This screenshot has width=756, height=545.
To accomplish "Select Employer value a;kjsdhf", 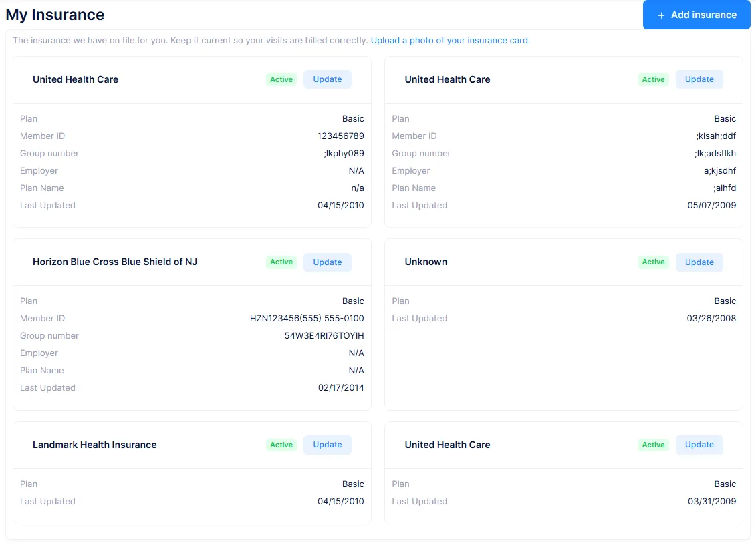I will click(x=720, y=170).
